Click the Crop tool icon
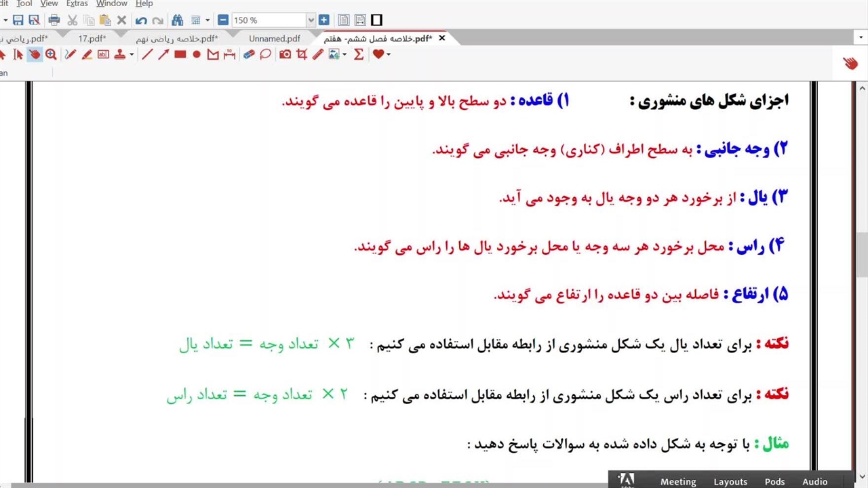This screenshot has height=488, width=868. [302, 55]
